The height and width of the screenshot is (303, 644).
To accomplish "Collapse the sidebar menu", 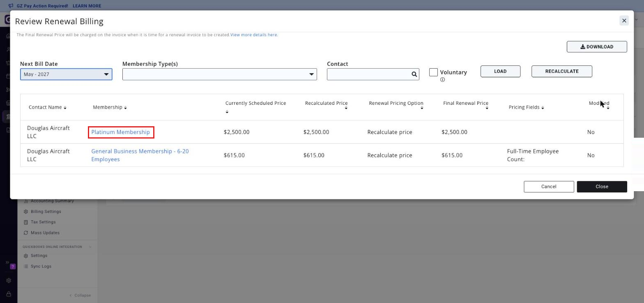I will tap(80, 296).
